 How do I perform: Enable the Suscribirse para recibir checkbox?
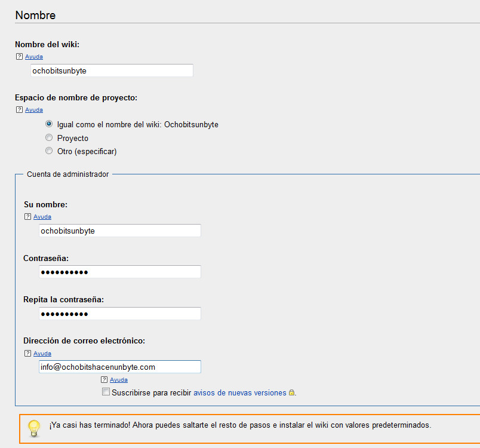point(106,392)
